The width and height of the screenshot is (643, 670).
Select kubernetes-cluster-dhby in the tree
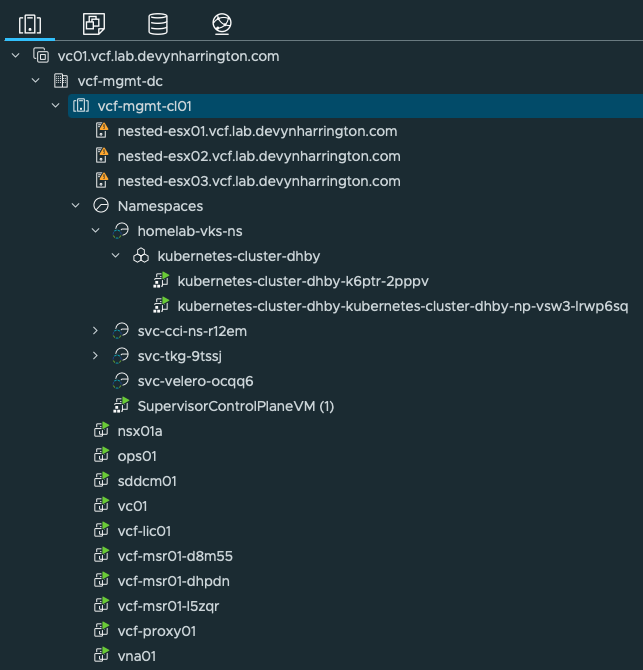(x=238, y=256)
